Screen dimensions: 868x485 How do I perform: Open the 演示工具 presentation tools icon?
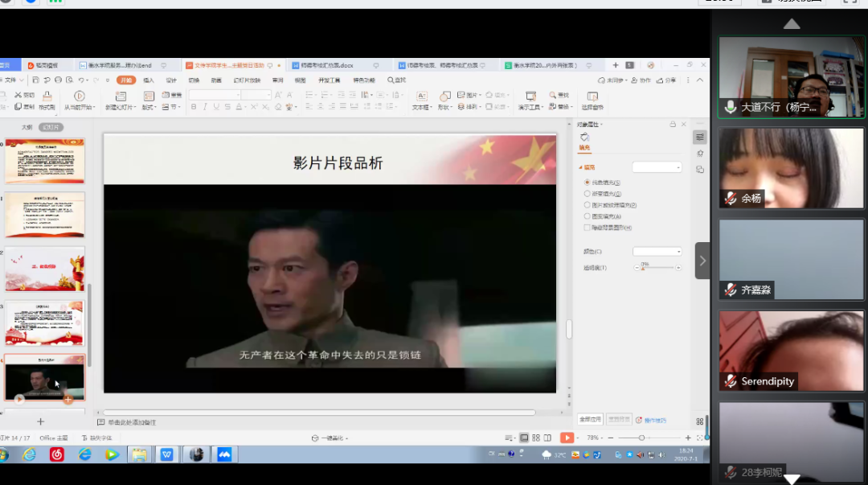click(530, 97)
